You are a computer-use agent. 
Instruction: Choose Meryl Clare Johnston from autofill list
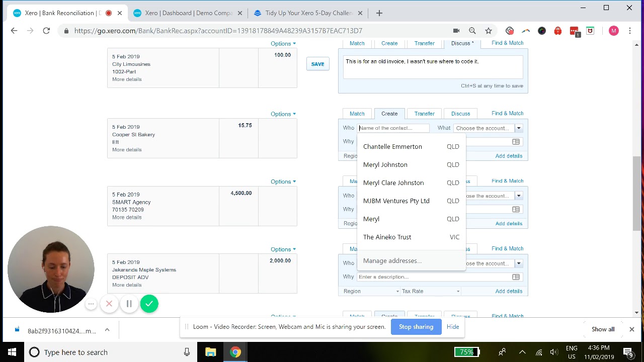tap(411, 183)
